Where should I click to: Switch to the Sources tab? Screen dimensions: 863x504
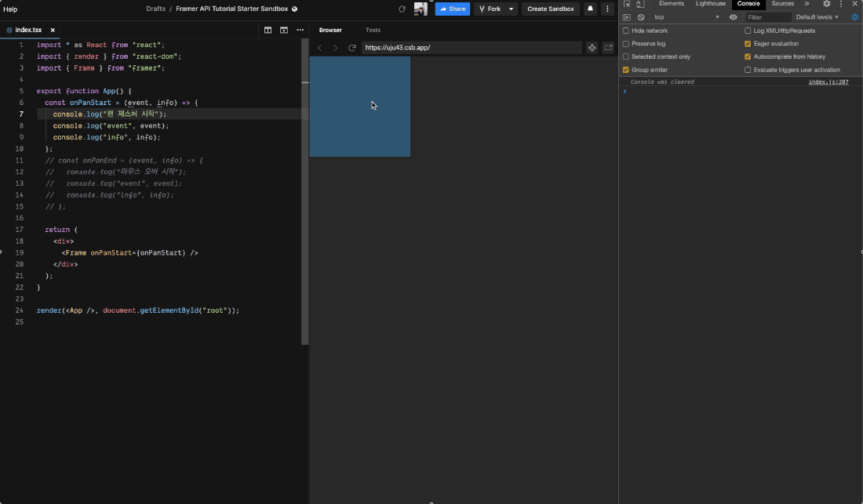point(783,4)
